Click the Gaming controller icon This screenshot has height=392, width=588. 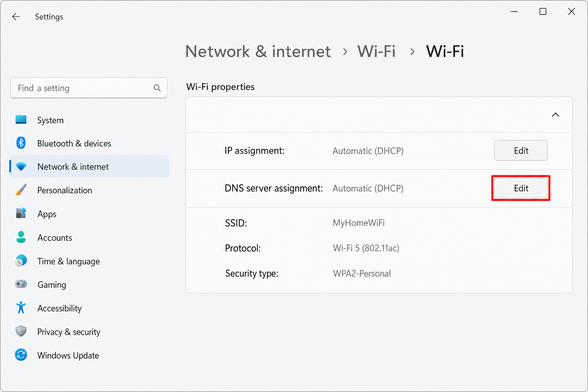click(21, 284)
